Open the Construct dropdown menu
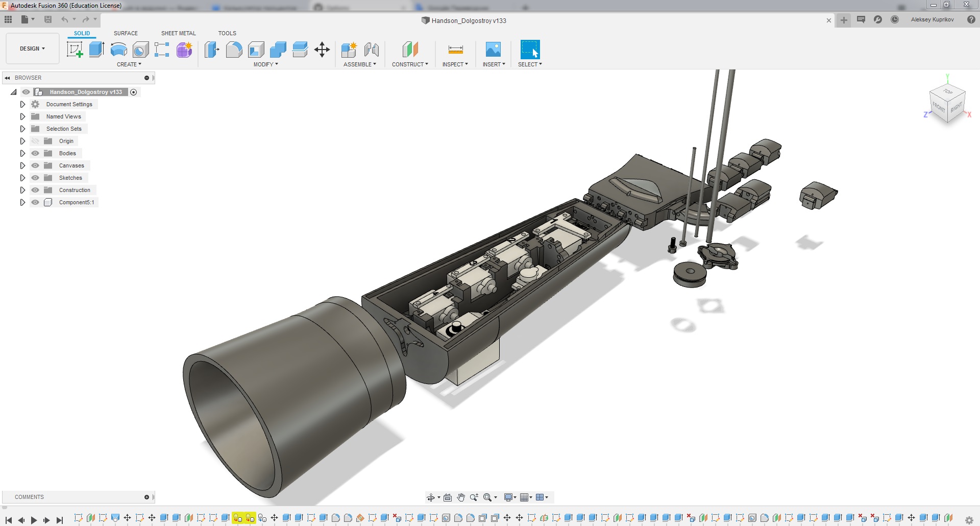This screenshot has height=526, width=980. (410, 64)
